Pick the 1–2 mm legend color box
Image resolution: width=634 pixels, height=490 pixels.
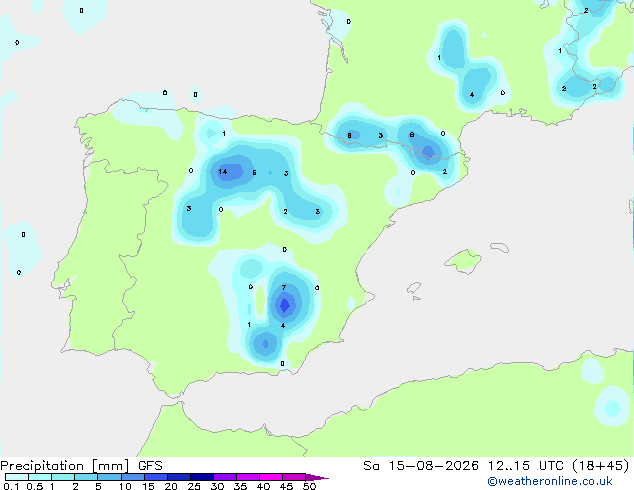pos(63,477)
